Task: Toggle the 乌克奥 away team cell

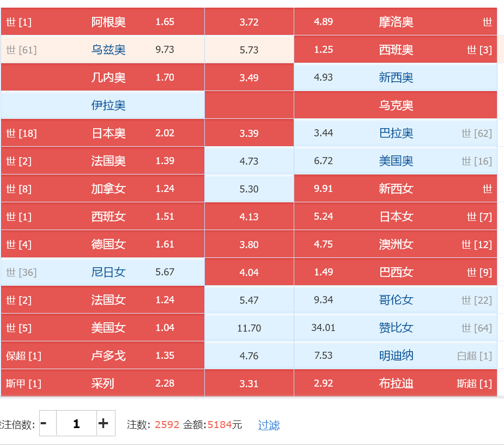Action: click(x=396, y=105)
